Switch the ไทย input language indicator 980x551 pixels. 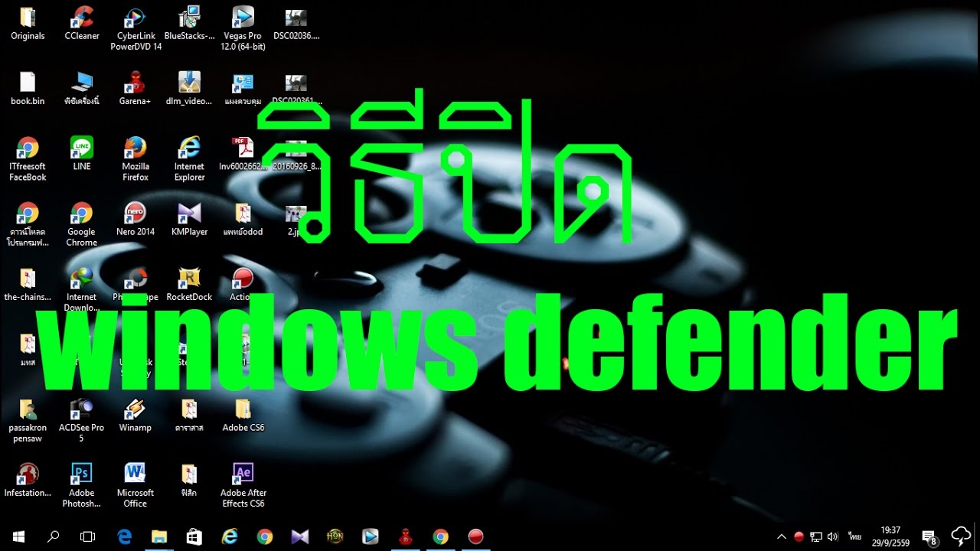tap(854, 536)
